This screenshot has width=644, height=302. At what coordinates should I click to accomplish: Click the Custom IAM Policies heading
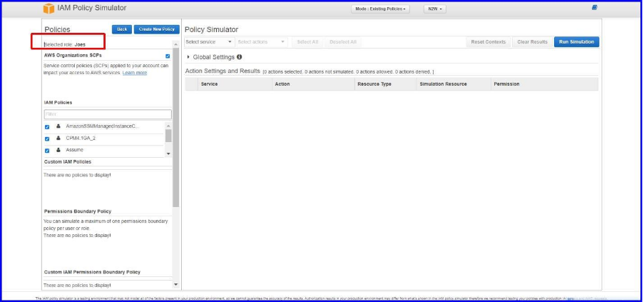[68, 162]
